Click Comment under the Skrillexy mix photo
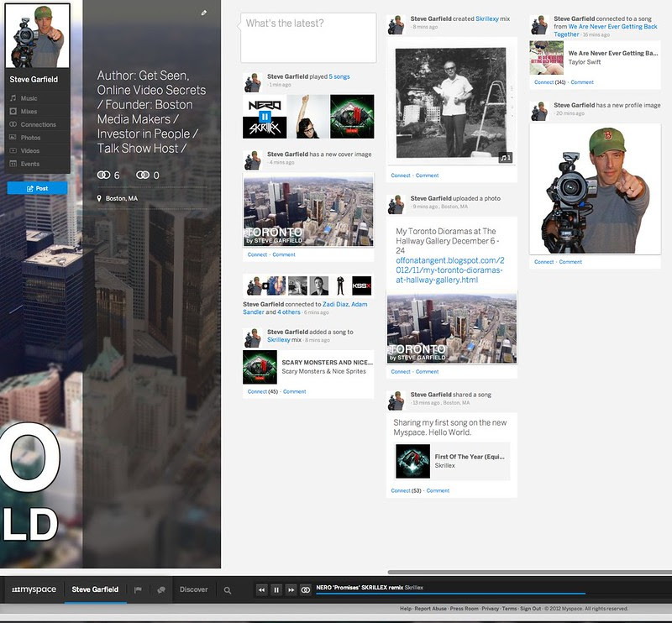The height and width of the screenshot is (623, 672). point(427,175)
